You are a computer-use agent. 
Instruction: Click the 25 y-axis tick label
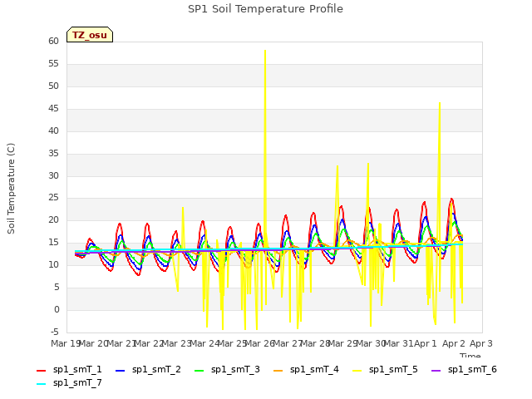53,198
